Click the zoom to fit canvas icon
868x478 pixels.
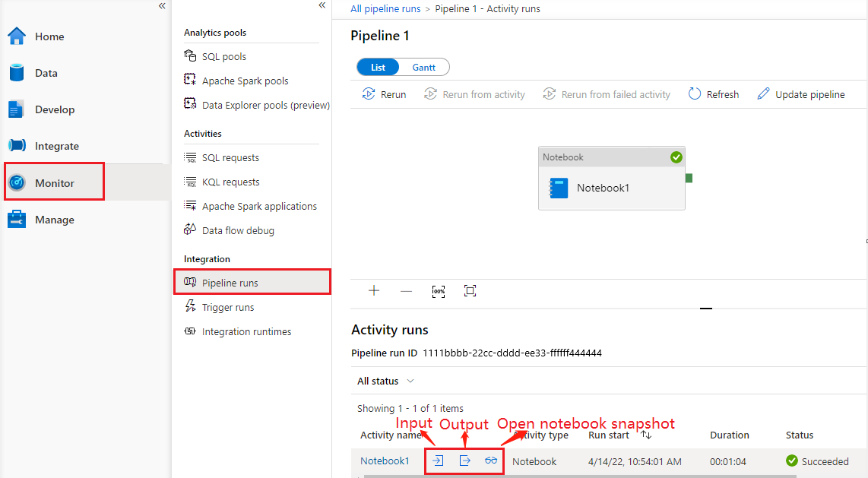470,290
